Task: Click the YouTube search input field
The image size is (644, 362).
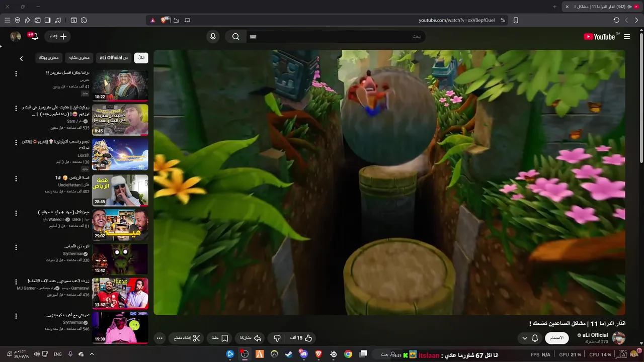Action: click(336, 37)
